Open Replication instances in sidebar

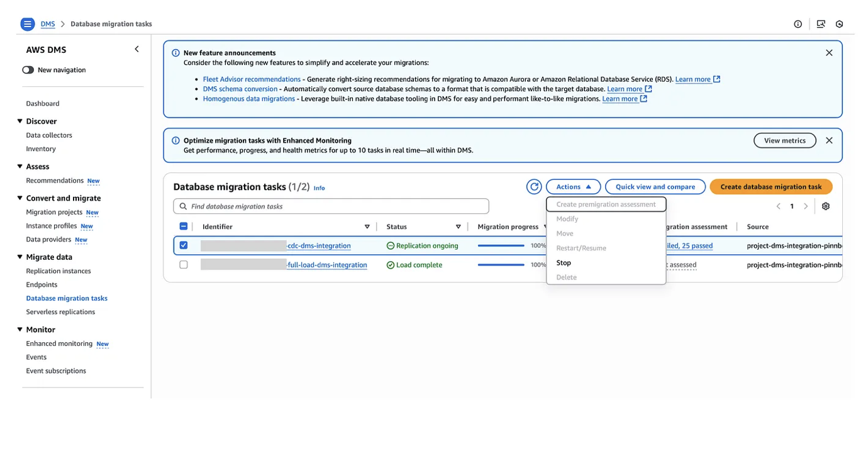(x=58, y=271)
